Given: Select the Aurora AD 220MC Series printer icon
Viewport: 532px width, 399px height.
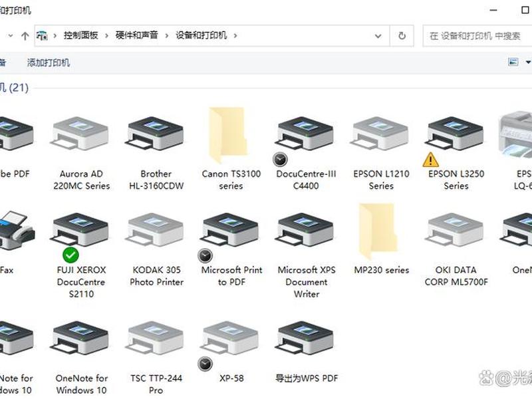Looking at the screenshot, I should [80, 134].
